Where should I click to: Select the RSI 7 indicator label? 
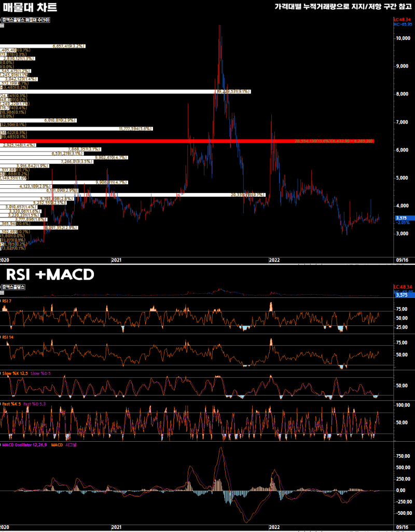pos(7,301)
